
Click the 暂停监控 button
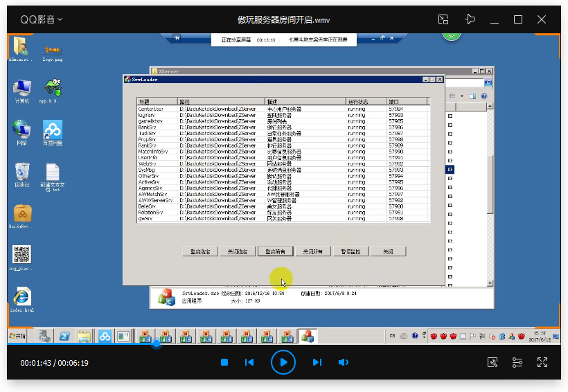350,251
